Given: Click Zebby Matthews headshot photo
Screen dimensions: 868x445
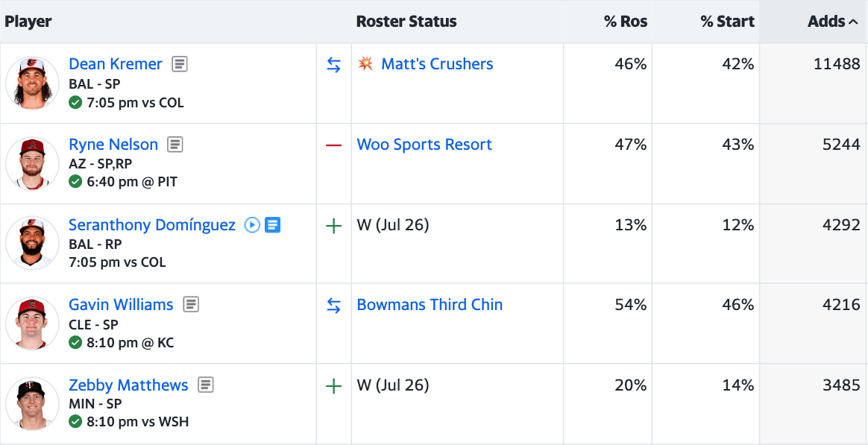Looking at the screenshot, I should click(x=32, y=404).
